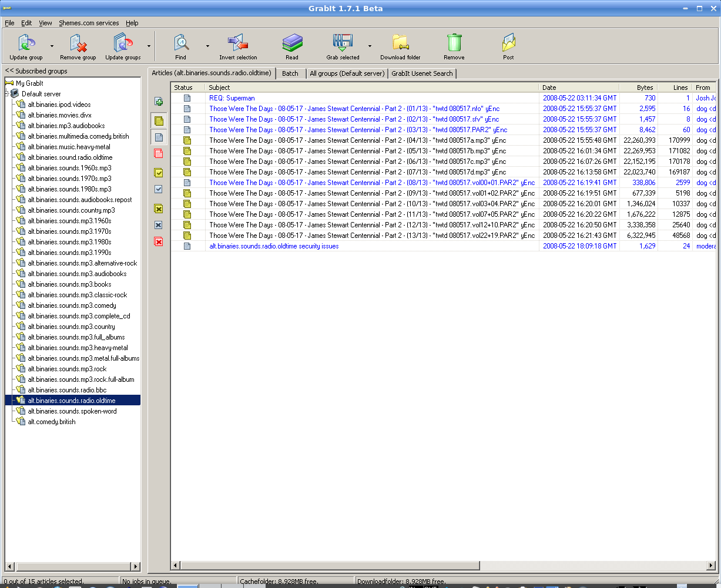Click the yellow checkmark icon in side toolbar
This screenshot has width=721, height=588.
point(159,173)
